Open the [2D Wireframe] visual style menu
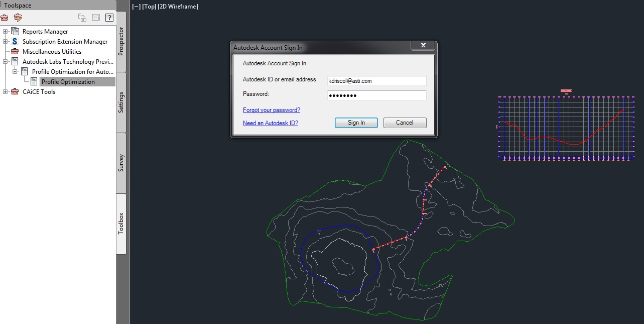The width and height of the screenshot is (644, 324). point(178,7)
